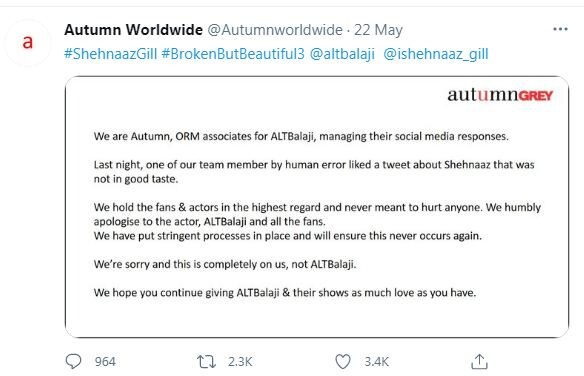Viewport: 584px width, 376px height.
Task: Click the 964 reply count
Action: [x=105, y=361]
